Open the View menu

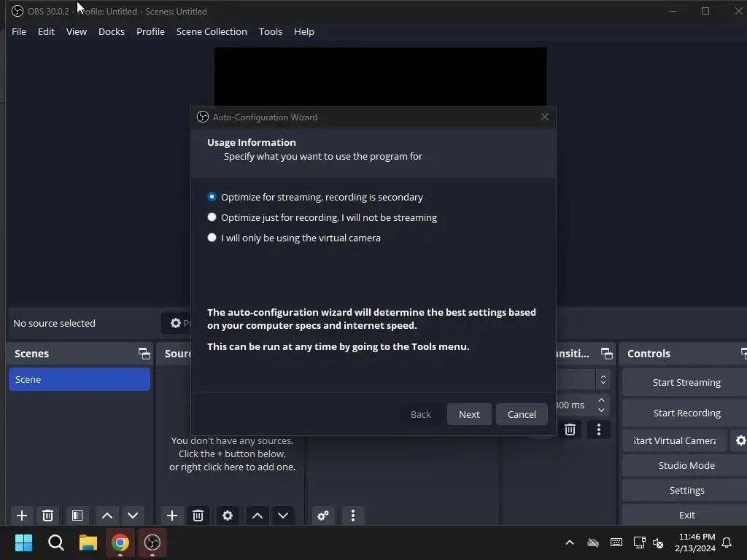(x=76, y=31)
